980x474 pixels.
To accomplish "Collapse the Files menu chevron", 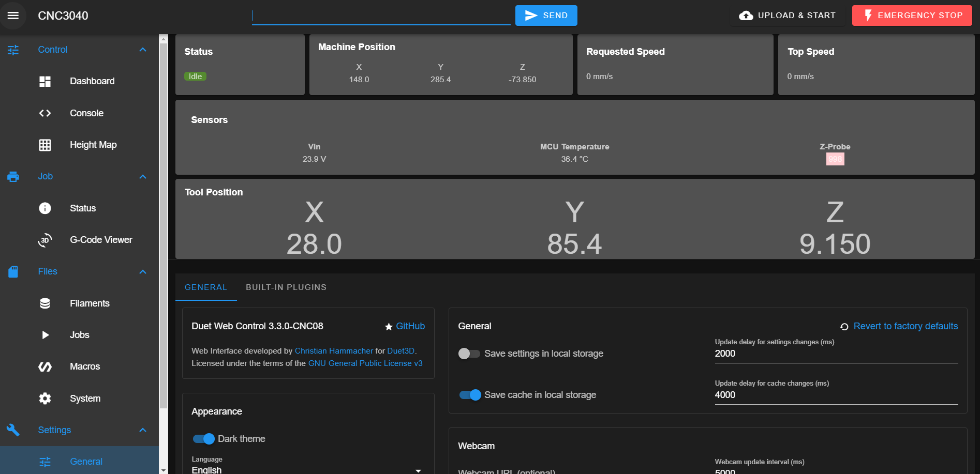I will click(x=143, y=272).
